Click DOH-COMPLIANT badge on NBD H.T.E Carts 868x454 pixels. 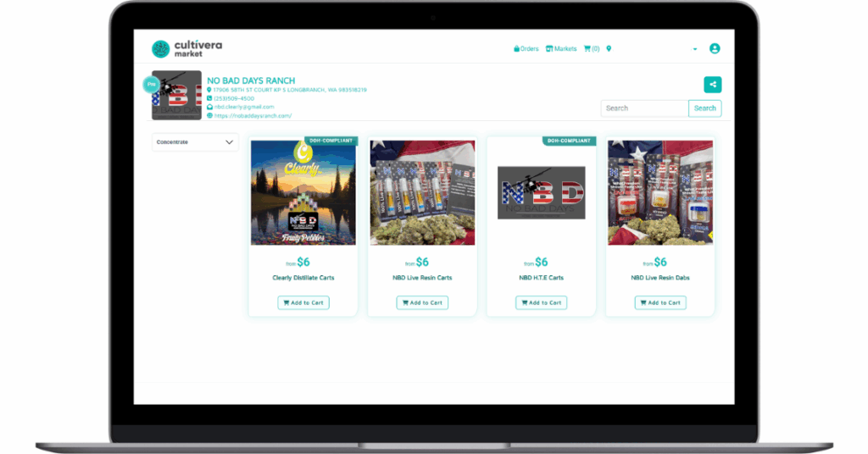[x=569, y=141]
